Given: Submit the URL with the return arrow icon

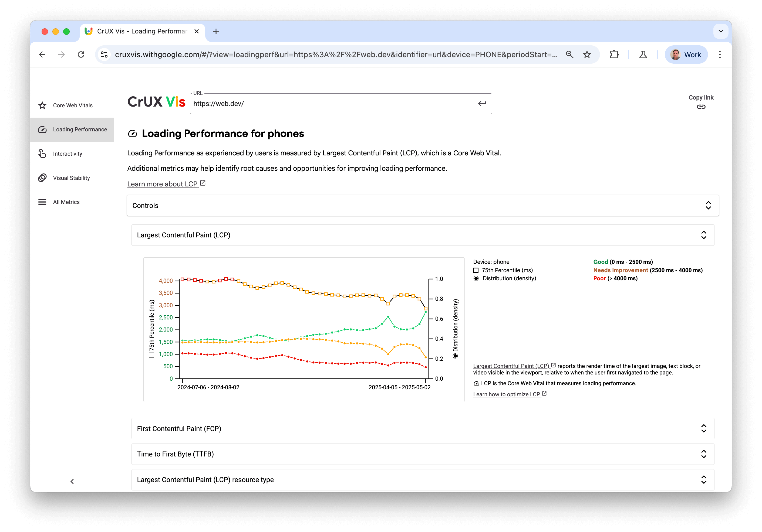Looking at the screenshot, I should tap(481, 104).
